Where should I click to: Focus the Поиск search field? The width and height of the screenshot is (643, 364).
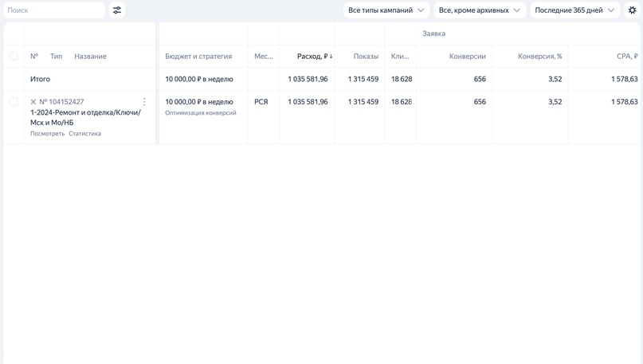[54, 10]
